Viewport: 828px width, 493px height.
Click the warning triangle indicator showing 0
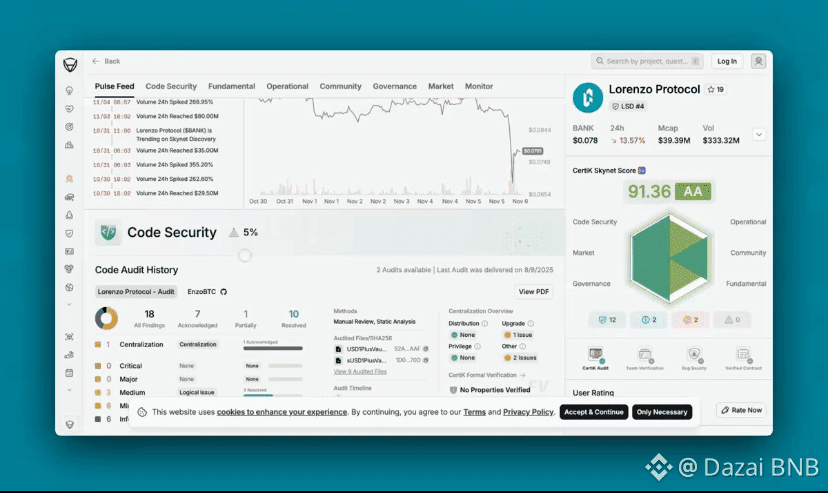coord(732,320)
